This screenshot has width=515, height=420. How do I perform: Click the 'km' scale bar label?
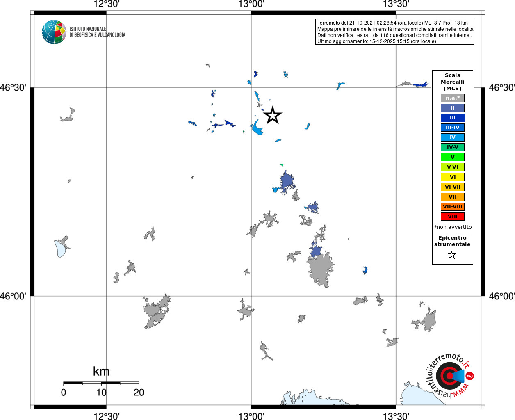(101, 371)
